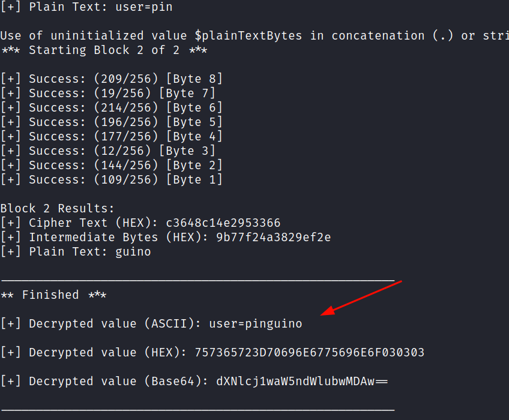Click the 'Starting Block 2 of 2' line
Image resolution: width=509 pixels, height=420 pixels.
coord(104,50)
